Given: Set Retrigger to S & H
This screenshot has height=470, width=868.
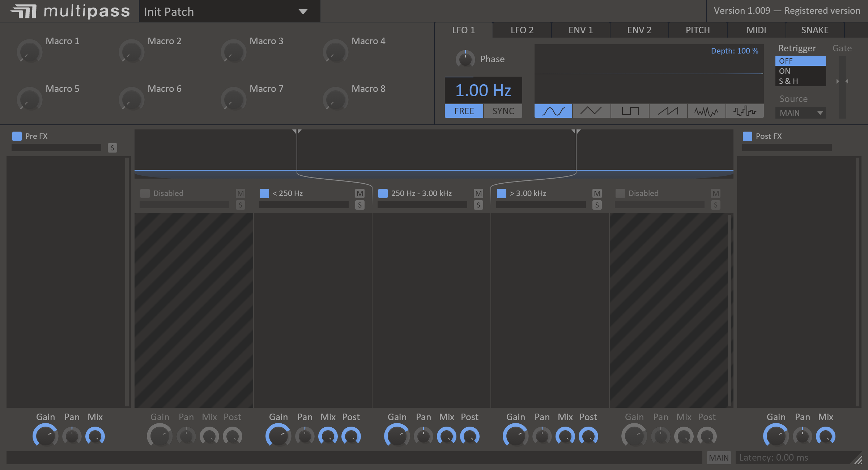Looking at the screenshot, I should pyautogui.click(x=800, y=81).
